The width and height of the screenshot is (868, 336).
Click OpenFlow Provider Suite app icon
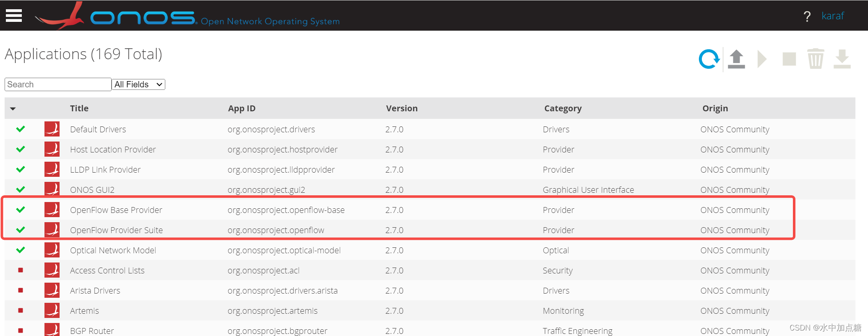click(52, 230)
